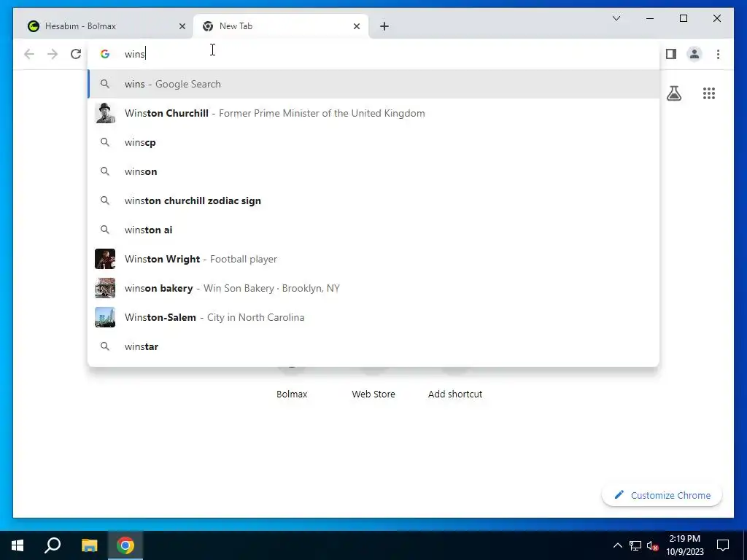Image resolution: width=747 pixels, height=560 pixels.
Task: Click the Chrome taskbar icon
Action: [x=125, y=545]
